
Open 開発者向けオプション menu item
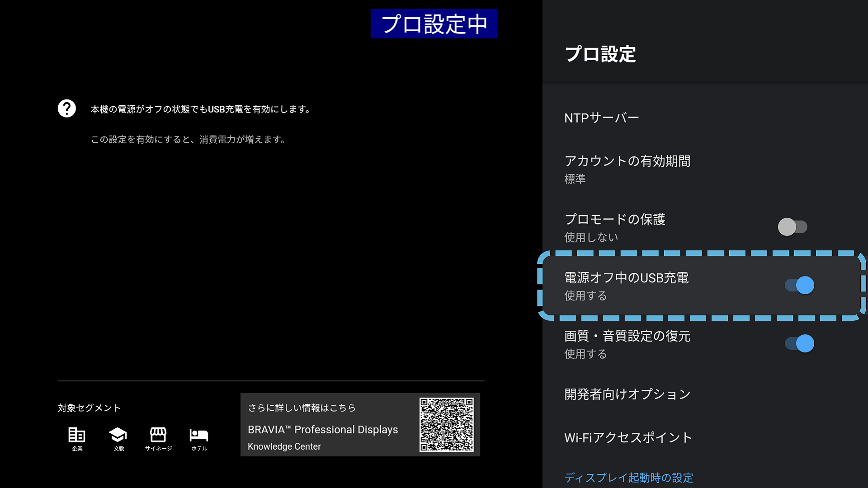(x=627, y=394)
